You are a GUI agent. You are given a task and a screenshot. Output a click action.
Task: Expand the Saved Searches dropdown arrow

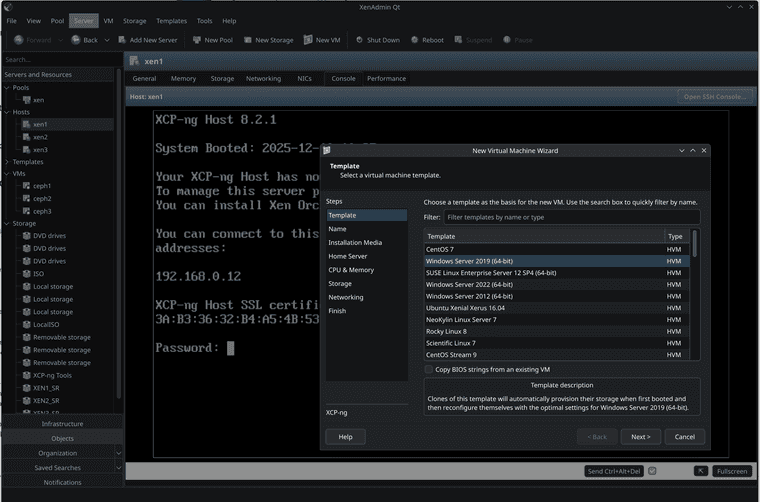pyautogui.click(x=118, y=467)
